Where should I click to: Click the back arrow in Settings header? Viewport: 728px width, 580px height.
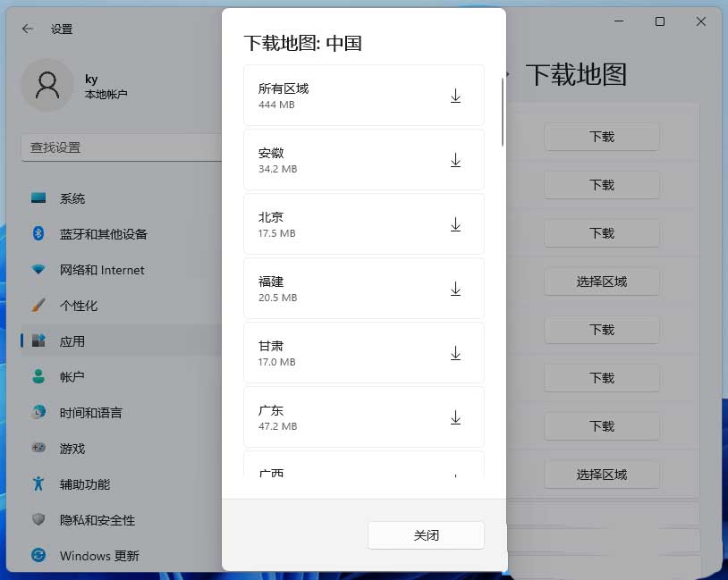point(28,29)
